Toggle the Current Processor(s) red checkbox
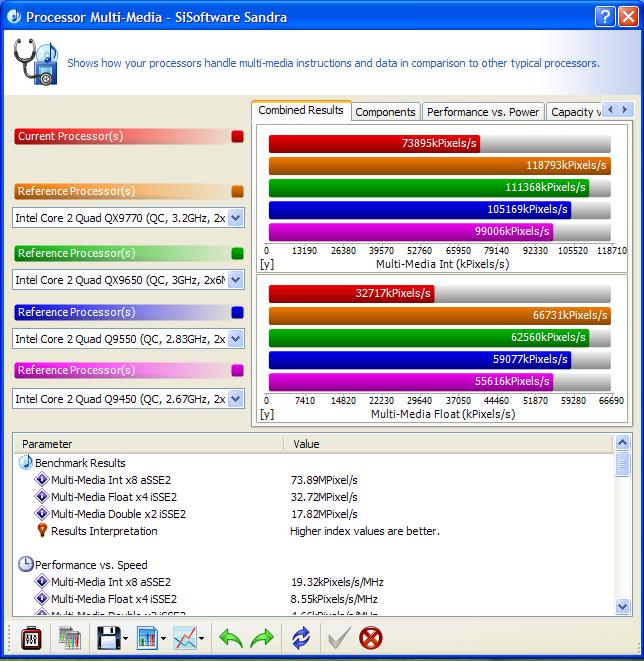The width and height of the screenshot is (644, 661). (x=237, y=136)
